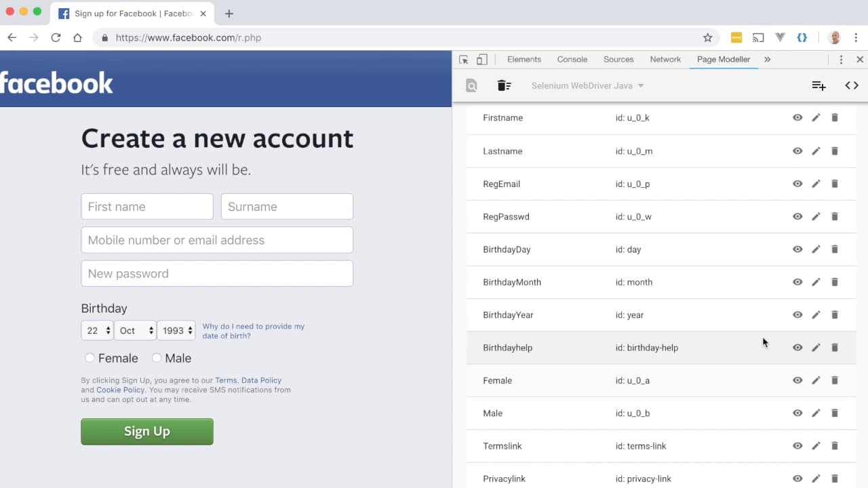Edit the Female row

click(x=816, y=380)
